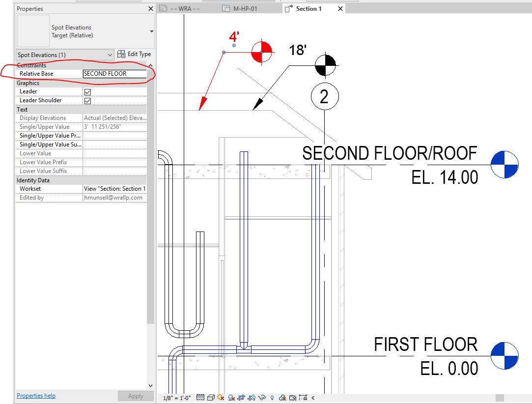Toggle the Sun Path on
Viewport: 532px width, 404px height.
coord(220,397)
